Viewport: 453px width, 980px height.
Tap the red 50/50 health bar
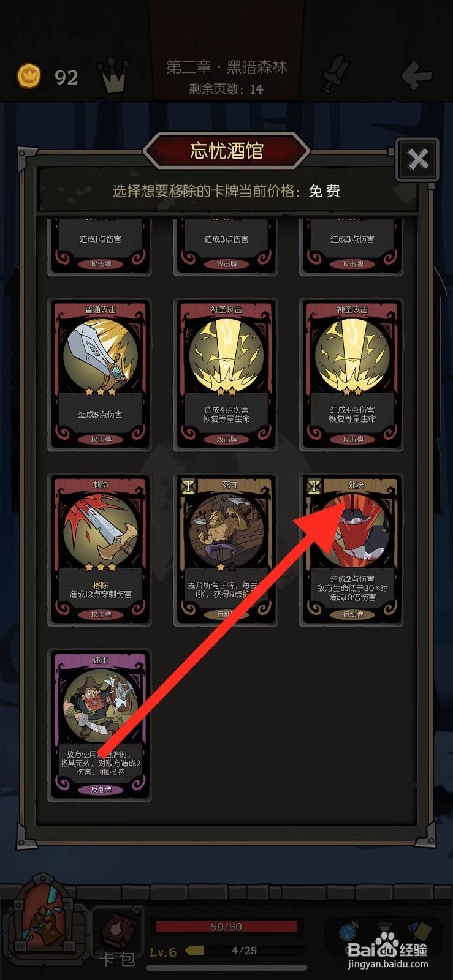[x=226, y=927]
